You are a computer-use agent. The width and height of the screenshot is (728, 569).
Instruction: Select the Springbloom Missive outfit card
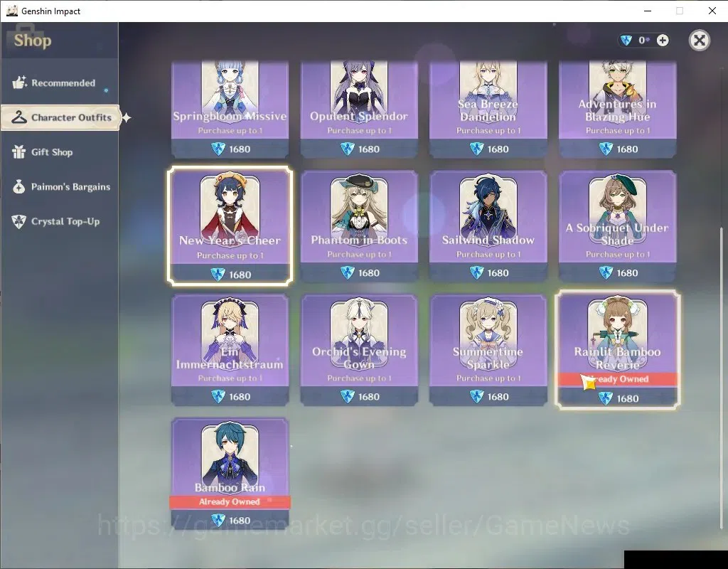[230, 110]
